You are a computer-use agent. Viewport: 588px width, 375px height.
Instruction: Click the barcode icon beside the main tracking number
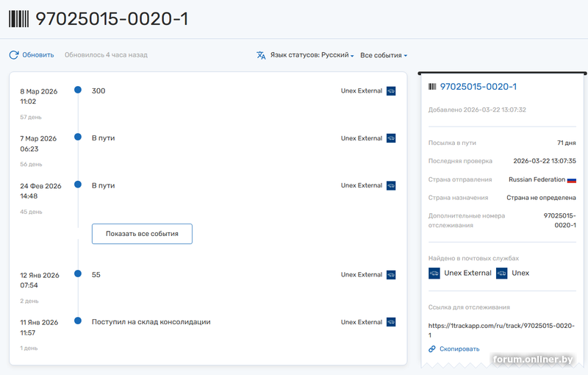click(19, 19)
